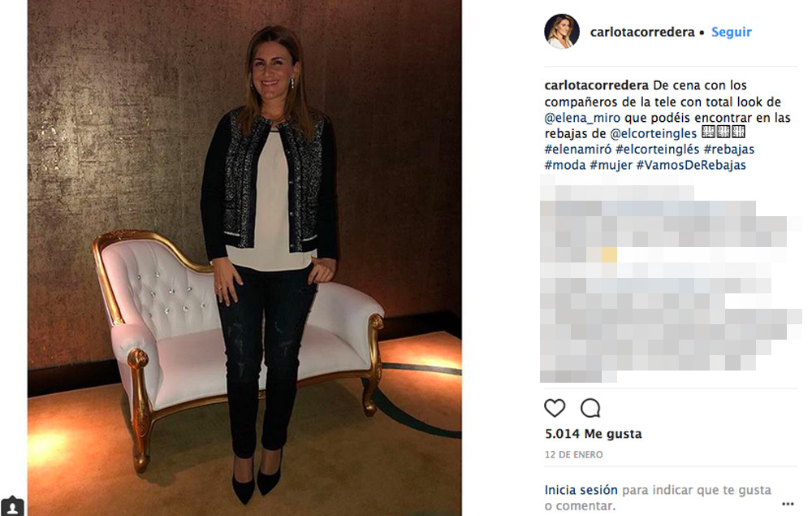Viewport: 812px width, 516px height.
Task: Open the #mujer hashtag
Action: pyautogui.click(x=611, y=165)
